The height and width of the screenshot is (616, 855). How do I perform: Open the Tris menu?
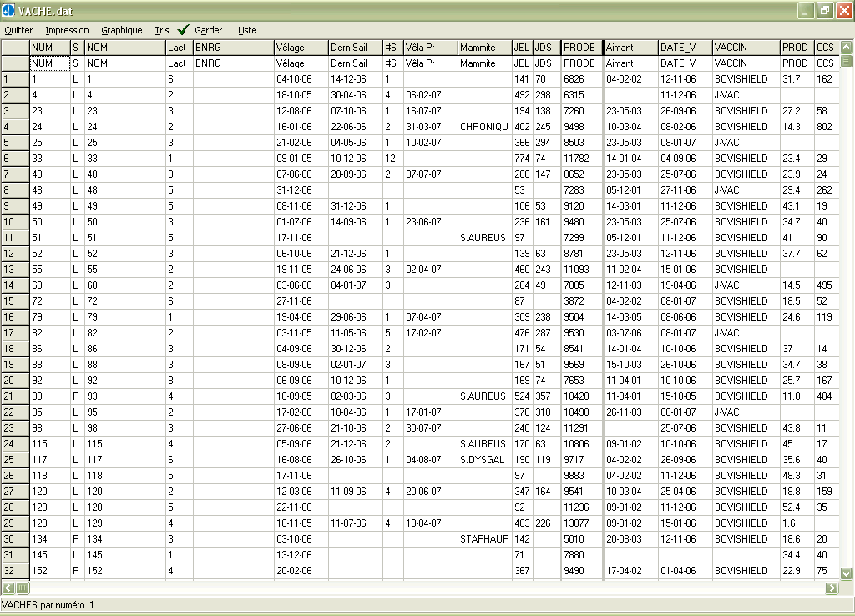[x=162, y=30]
